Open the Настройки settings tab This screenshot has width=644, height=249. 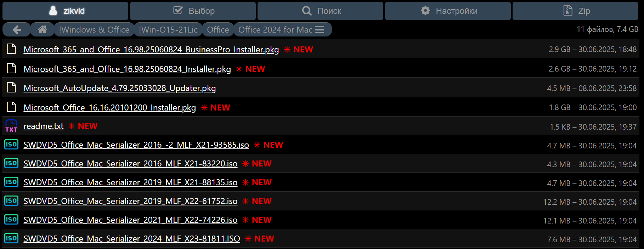pyautogui.click(x=448, y=11)
